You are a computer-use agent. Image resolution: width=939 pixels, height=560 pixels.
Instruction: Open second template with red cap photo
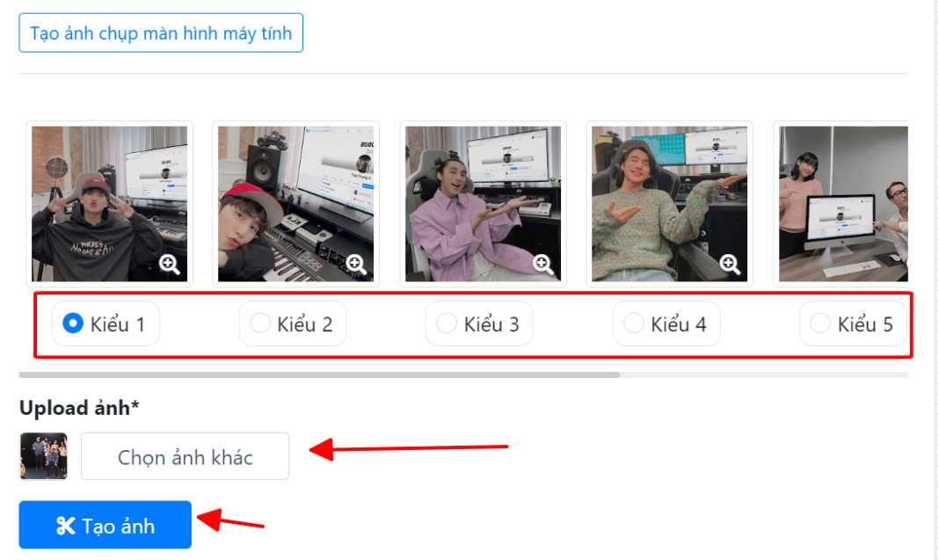point(295,204)
